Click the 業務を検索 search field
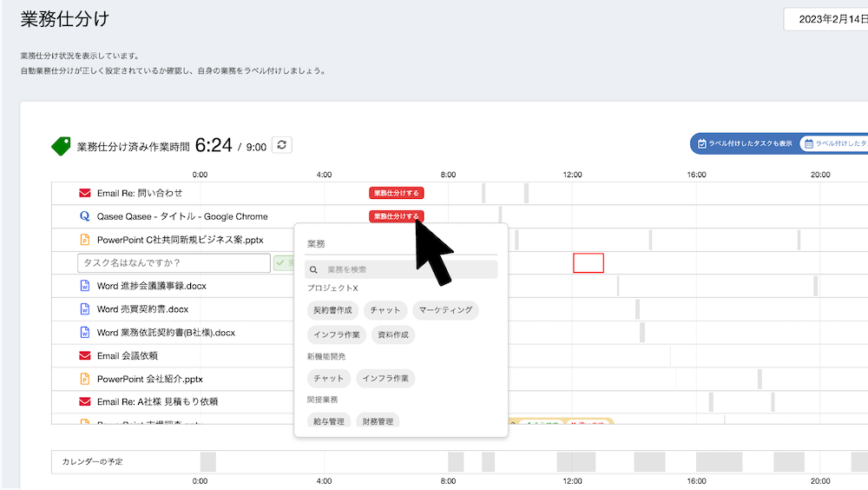Screen dimensions: 868x490 pyautogui.click(x=402, y=270)
